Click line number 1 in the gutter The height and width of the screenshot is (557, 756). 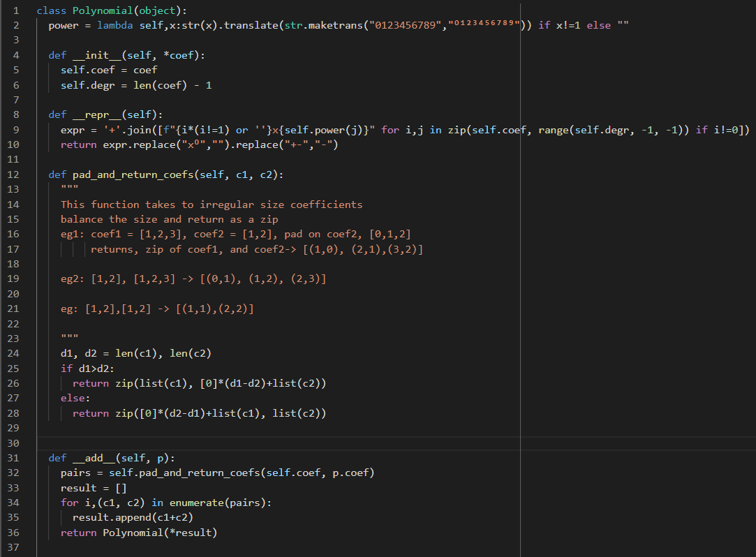point(15,10)
